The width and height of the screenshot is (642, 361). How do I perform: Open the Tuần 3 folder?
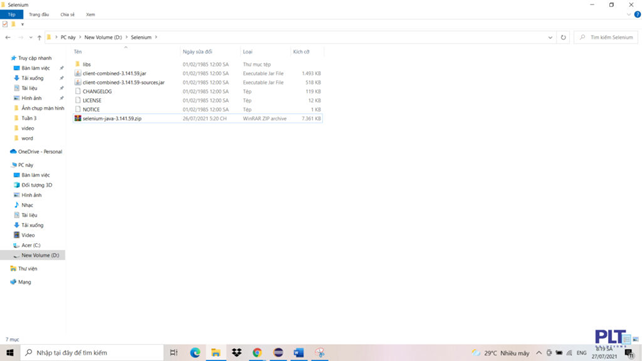pos(29,118)
